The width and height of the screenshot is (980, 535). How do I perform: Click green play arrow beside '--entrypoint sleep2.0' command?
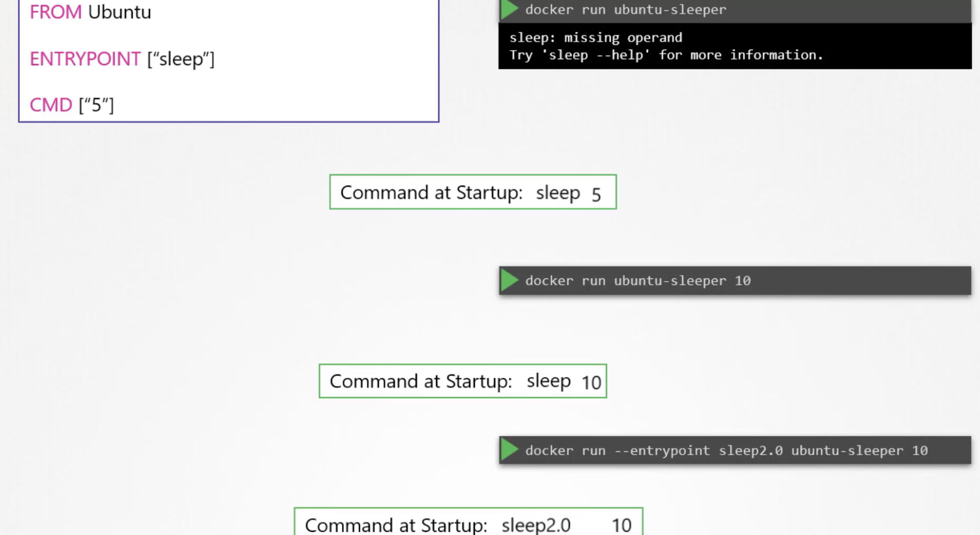[x=509, y=450]
